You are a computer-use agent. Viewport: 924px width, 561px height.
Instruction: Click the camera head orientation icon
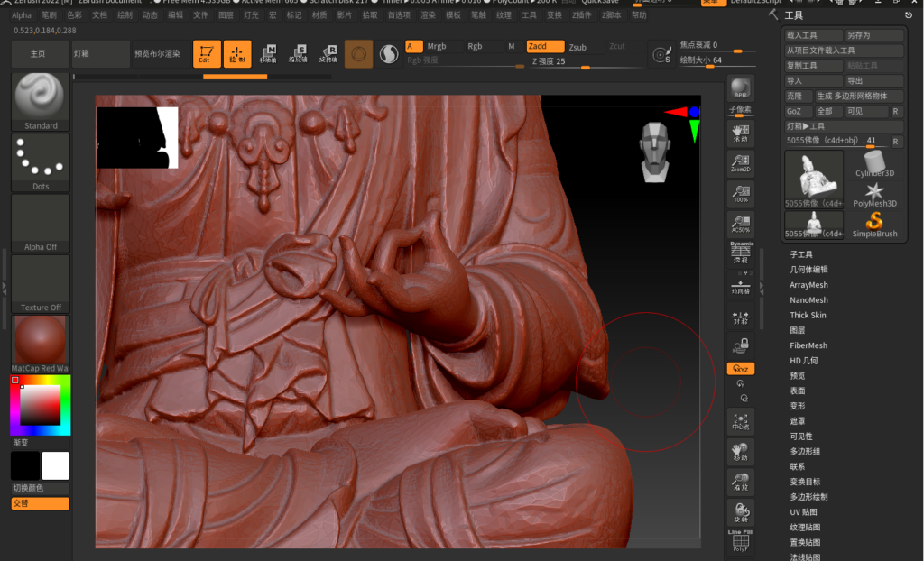coord(655,152)
